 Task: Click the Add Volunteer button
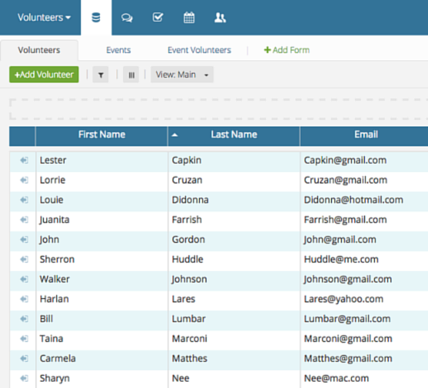click(x=44, y=74)
